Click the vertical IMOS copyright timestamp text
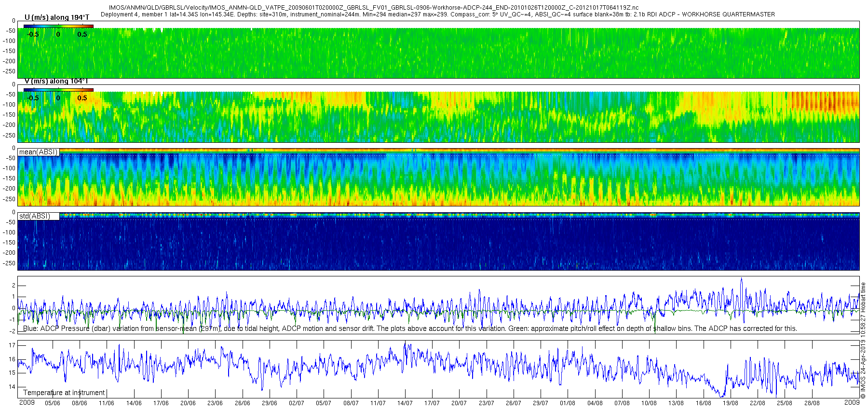The image size is (868, 410). coord(863,341)
